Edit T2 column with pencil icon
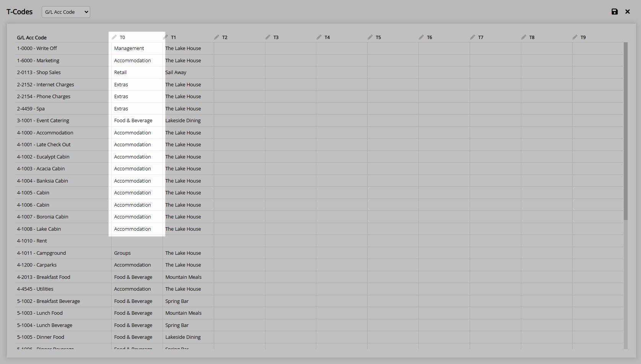Image resolution: width=641 pixels, height=364 pixels. (x=217, y=37)
